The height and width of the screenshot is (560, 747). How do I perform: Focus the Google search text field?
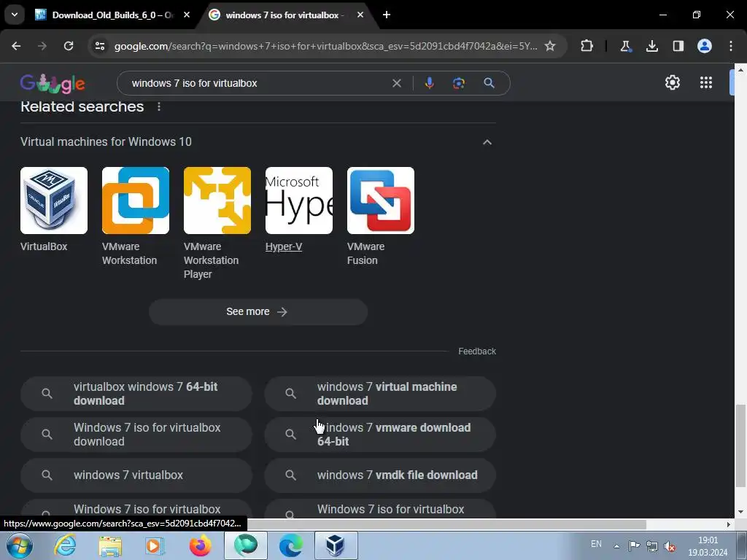[258, 83]
